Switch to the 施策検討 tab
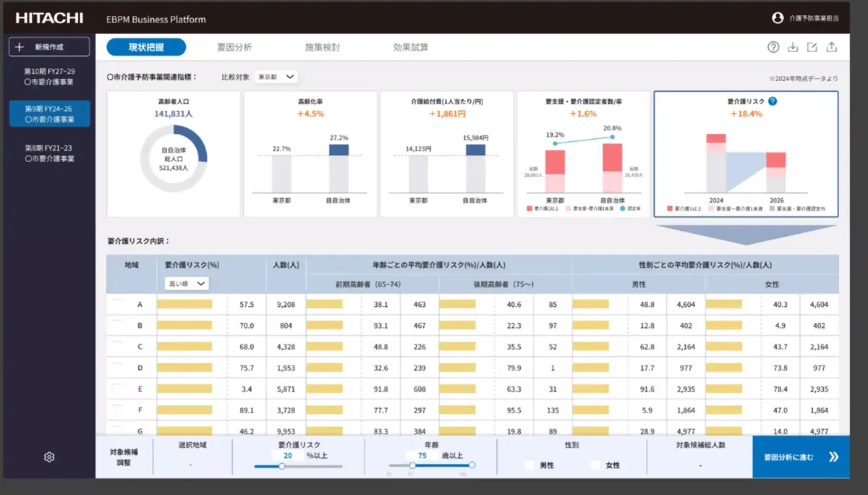 [x=323, y=47]
